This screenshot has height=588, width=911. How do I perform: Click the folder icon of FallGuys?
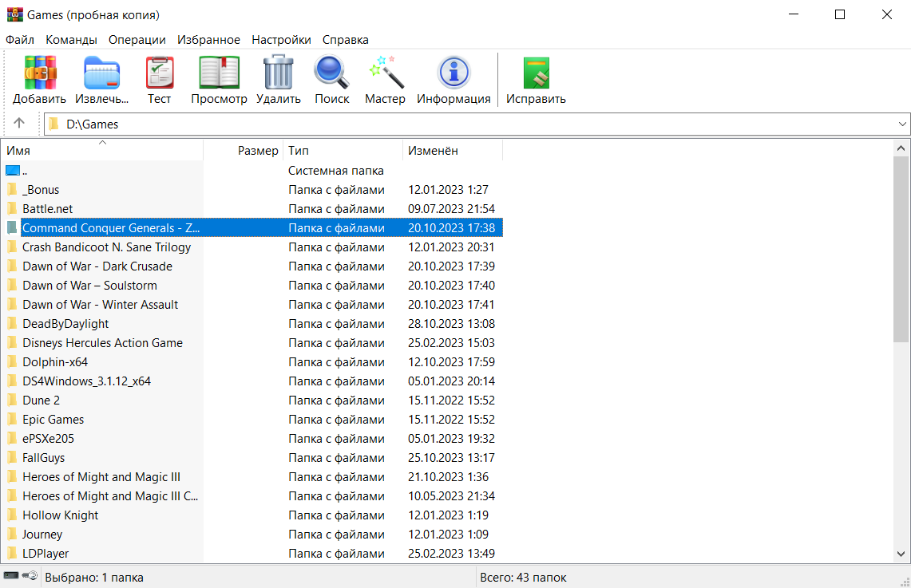pyautogui.click(x=12, y=458)
